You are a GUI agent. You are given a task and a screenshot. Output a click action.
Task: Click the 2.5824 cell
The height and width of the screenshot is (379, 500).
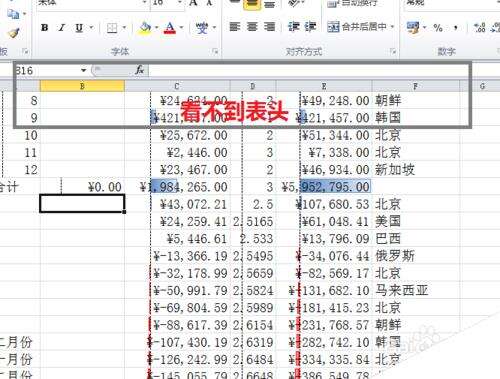(253, 291)
